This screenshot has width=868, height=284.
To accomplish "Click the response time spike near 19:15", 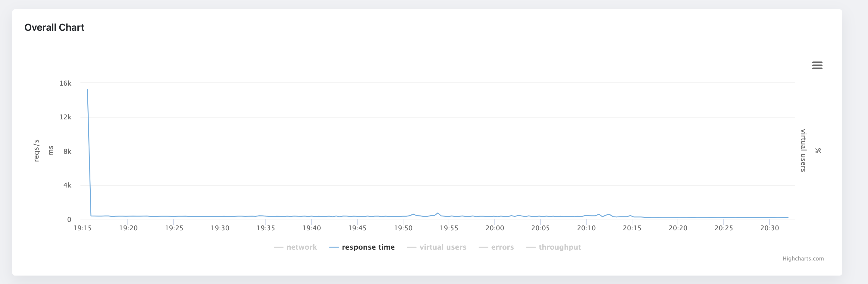I will tap(88, 90).
